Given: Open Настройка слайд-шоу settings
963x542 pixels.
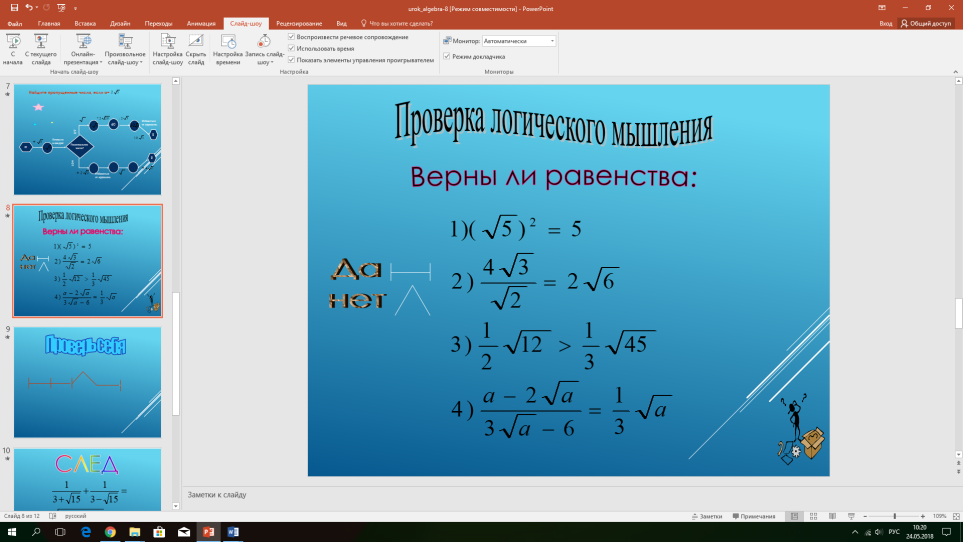Looking at the screenshot, I should [x=167, y=49].
